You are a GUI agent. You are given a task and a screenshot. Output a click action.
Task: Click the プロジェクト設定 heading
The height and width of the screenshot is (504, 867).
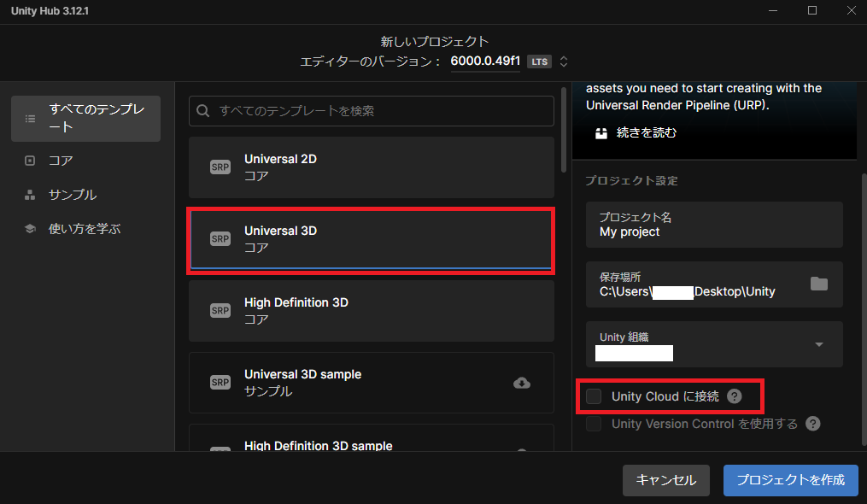point(631,181)
